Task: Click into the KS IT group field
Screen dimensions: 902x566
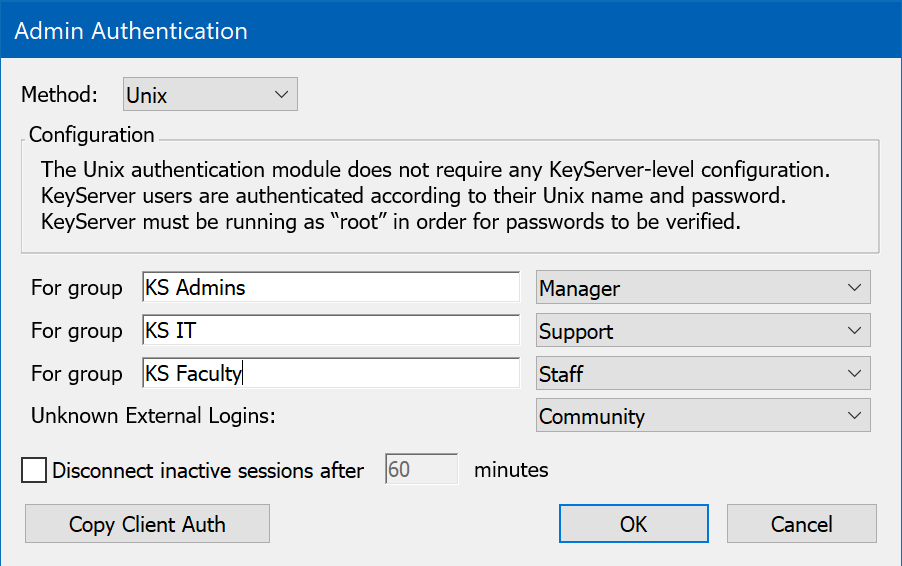Action: [330, 331]
